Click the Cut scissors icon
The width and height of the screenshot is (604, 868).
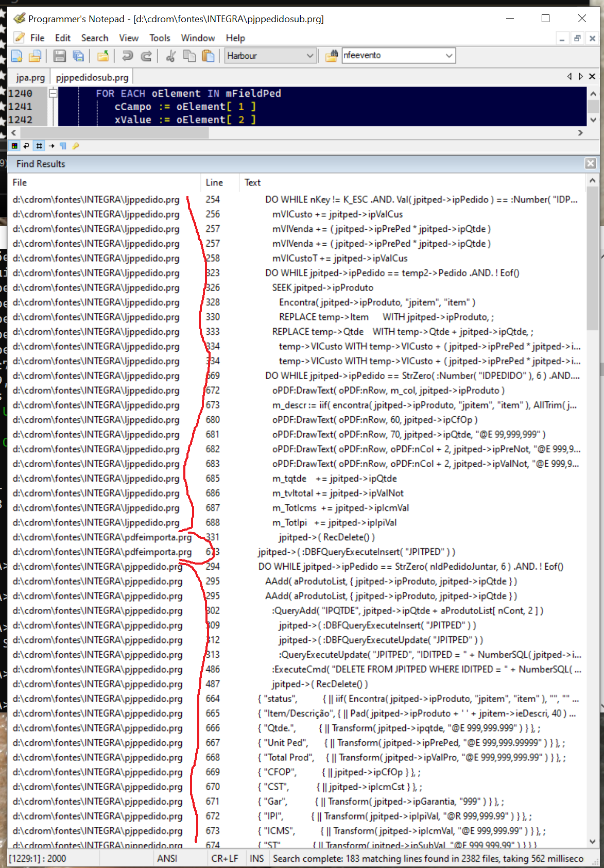click(x=170, y=56)
